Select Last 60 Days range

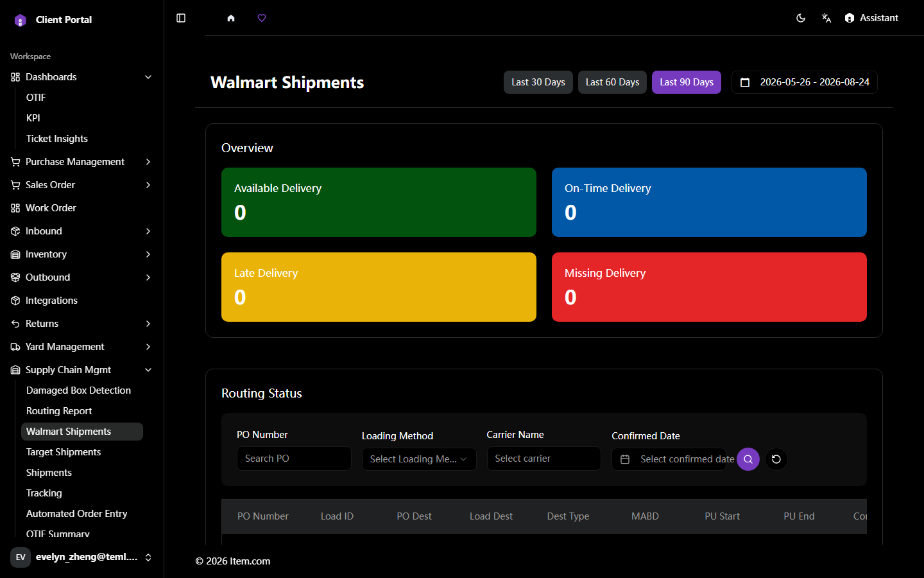(613, 82)
